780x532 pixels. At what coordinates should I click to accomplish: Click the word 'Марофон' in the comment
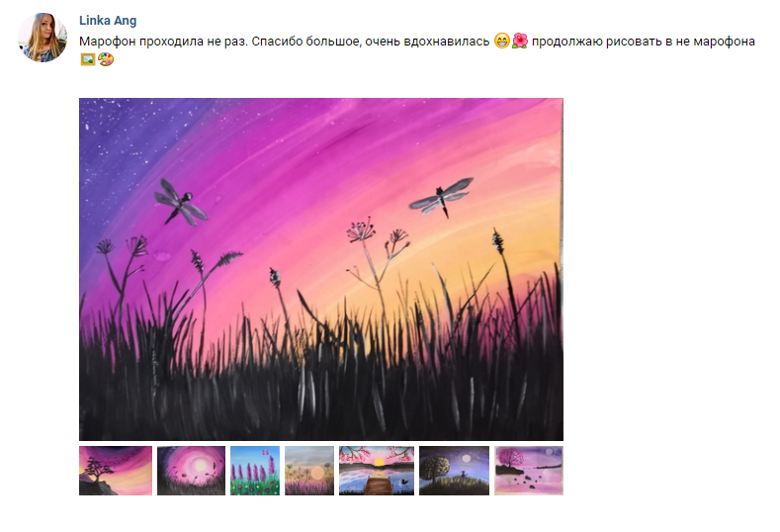click(x=108, y=42)
